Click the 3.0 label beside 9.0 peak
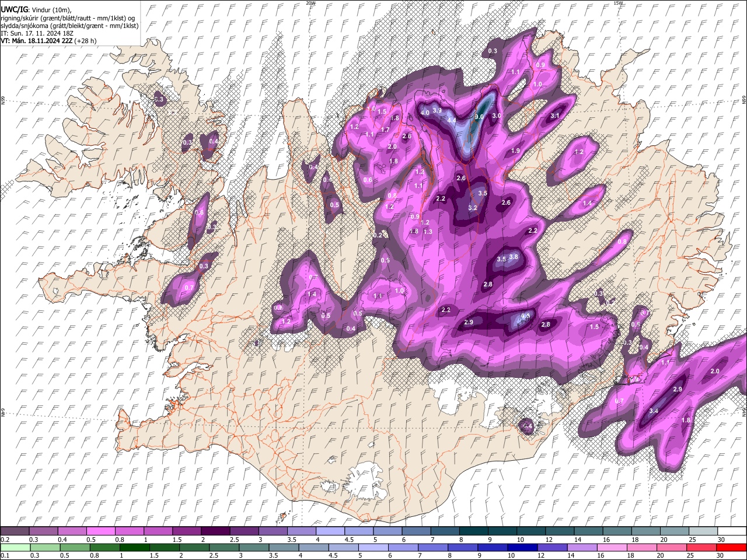The image size is (747, 560). click(x=497, y=116)
